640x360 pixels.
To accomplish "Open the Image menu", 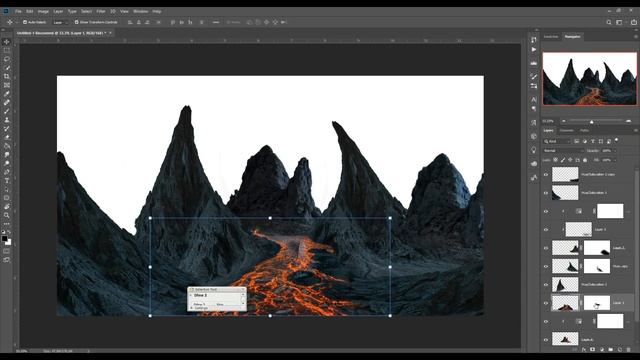I will (x=43, y=11).
